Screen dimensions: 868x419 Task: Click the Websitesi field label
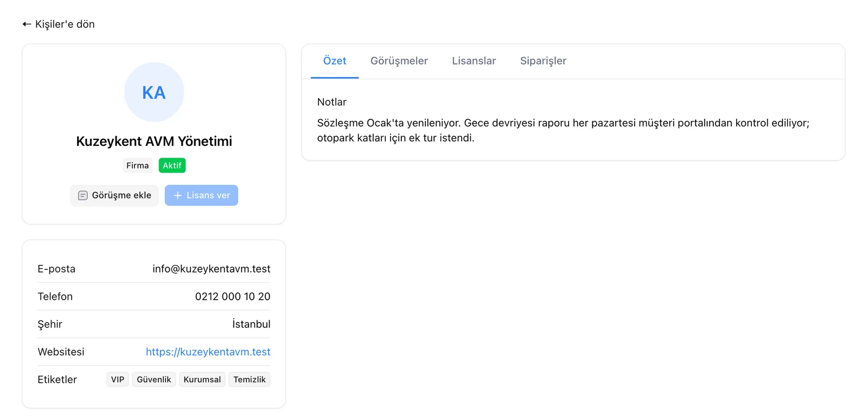61,352
